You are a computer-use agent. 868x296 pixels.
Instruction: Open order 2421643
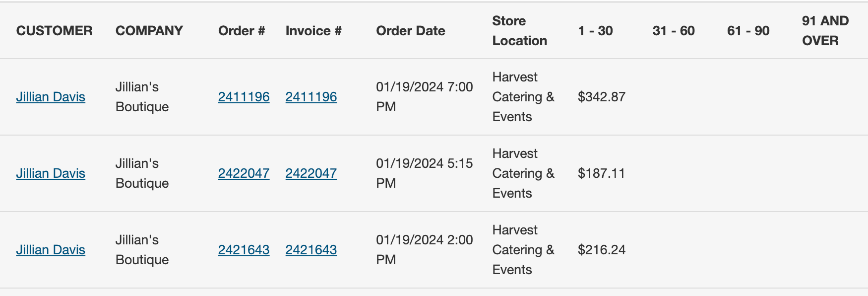(x=244, y=250)
